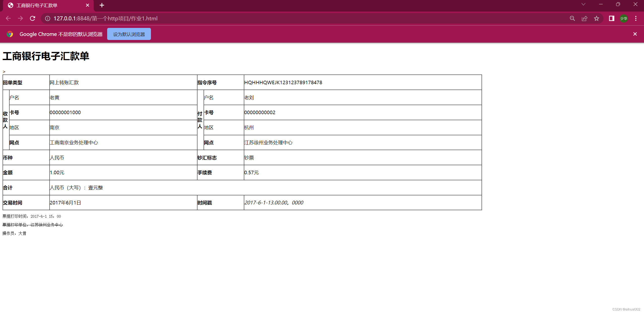Image resolution: width=644 pixels, height=313 pixels.
Task: Click the browser forward arrow
Action: point(20,18)
